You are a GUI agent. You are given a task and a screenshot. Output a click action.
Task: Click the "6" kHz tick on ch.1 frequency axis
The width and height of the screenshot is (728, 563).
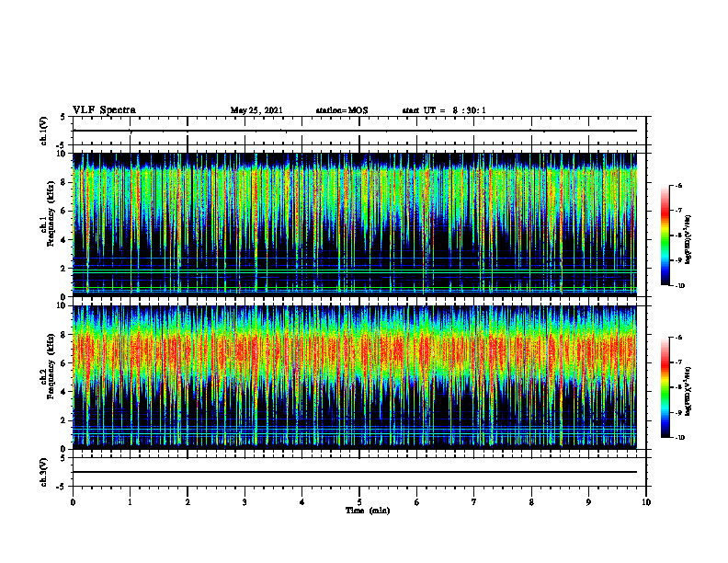pos(64,211)
